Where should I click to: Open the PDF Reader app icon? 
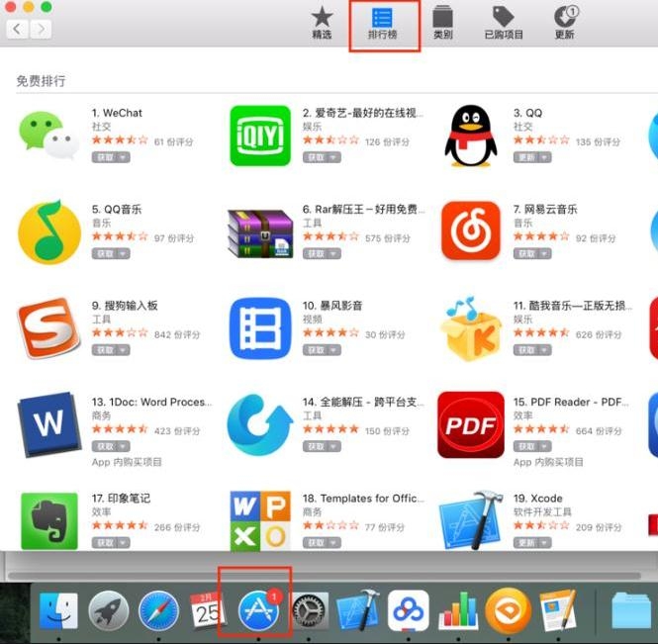click(471, 425)
